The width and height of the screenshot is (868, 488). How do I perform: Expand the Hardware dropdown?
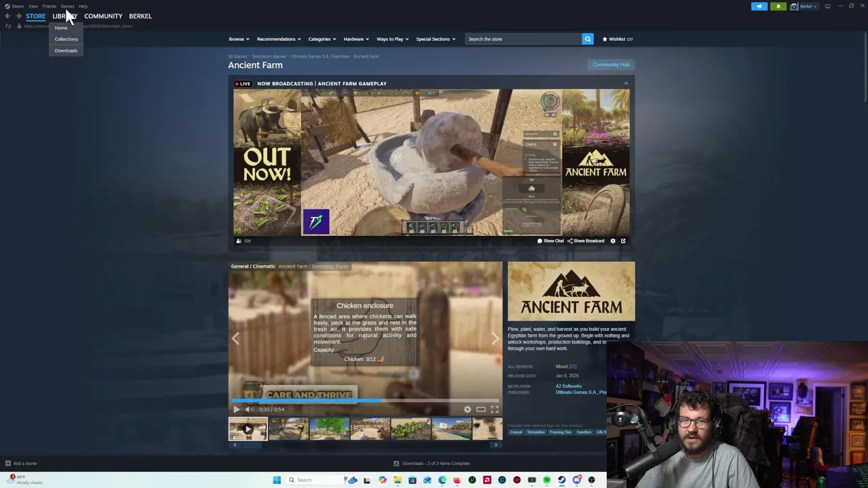[356, 39]
